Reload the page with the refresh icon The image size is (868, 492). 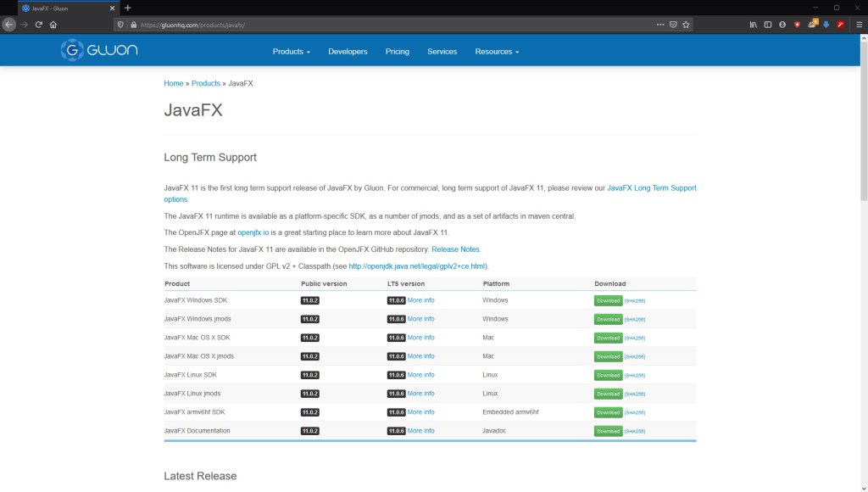[39, 25]
